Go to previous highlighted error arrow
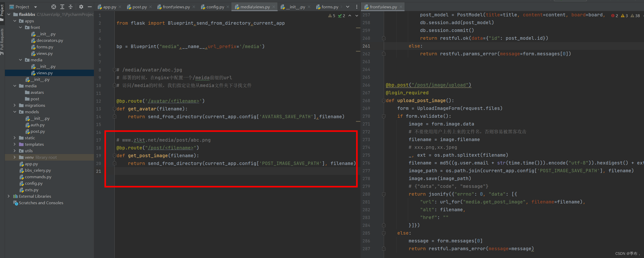The image size is (644, 258). 350,16
